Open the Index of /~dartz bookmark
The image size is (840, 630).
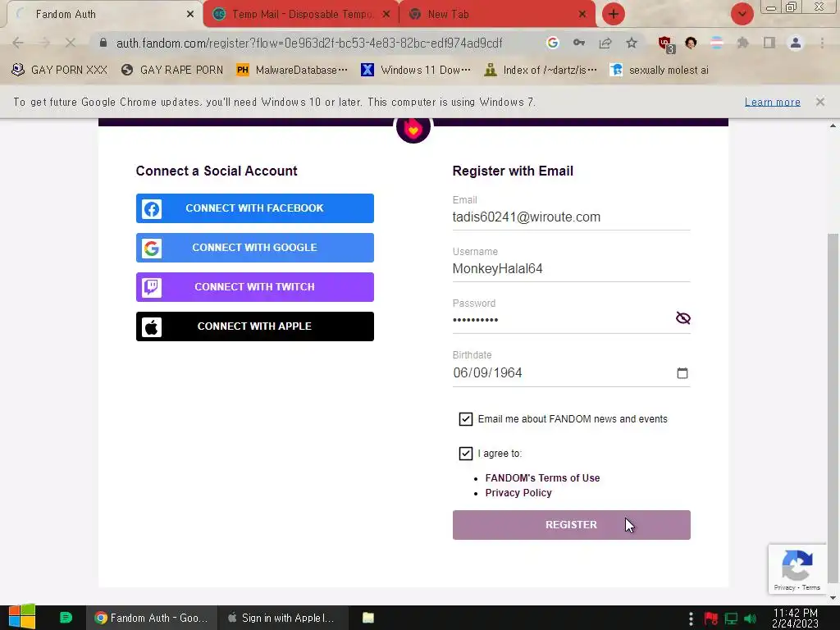[540, 71]
